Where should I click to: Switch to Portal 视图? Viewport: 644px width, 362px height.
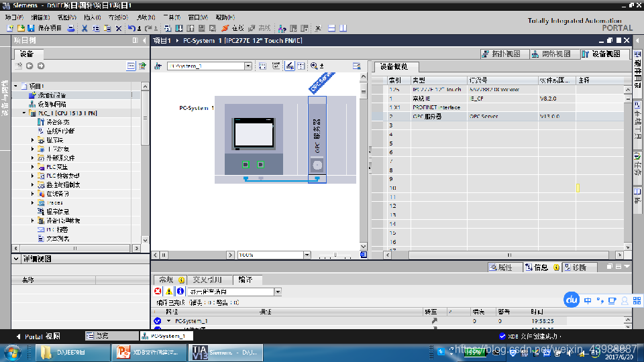(38, 336)
